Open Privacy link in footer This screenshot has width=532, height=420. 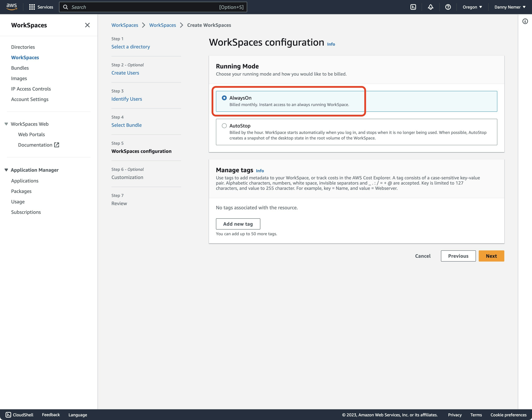[x=455, y=415]
